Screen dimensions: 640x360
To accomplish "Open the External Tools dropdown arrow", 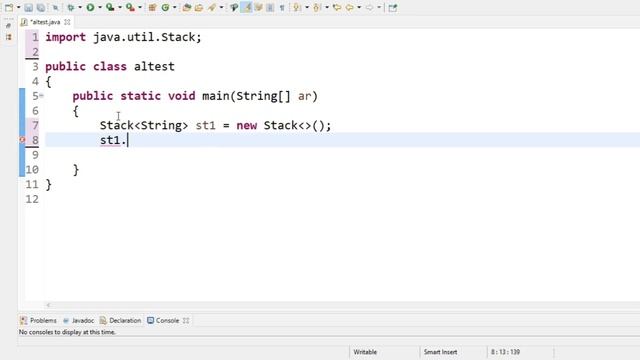I will (x=140, y=7).
